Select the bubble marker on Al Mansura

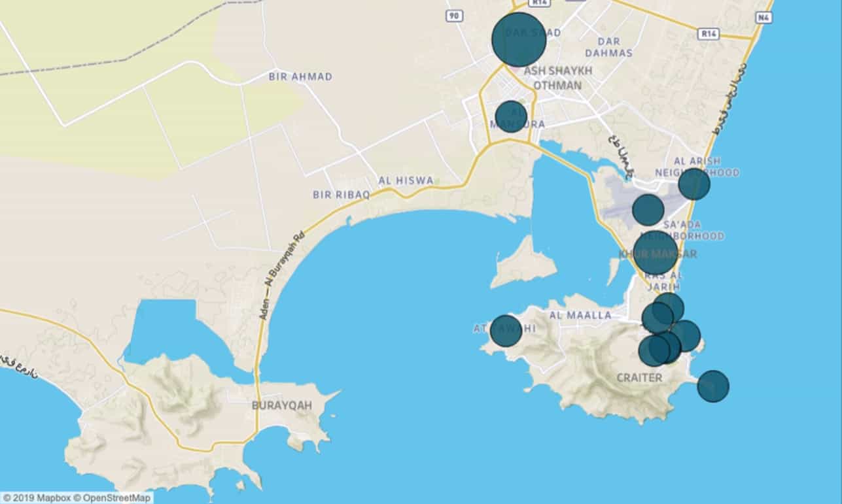[511, 116]
